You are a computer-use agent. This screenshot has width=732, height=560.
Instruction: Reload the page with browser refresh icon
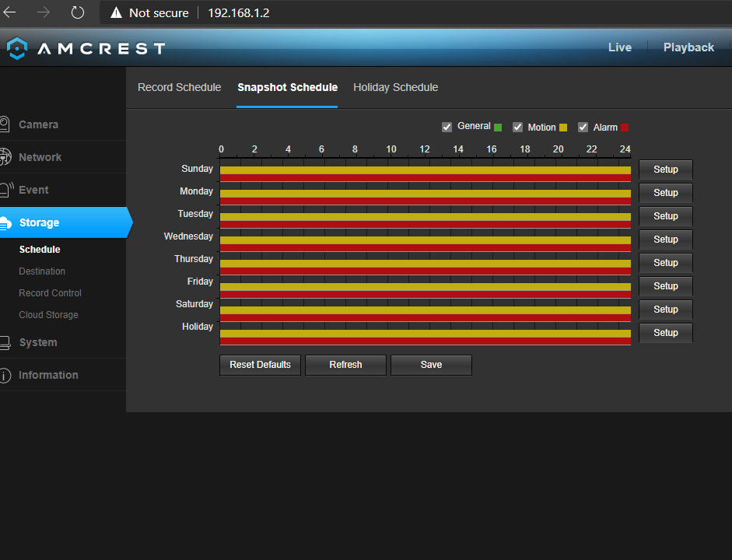tap(78, 12)
